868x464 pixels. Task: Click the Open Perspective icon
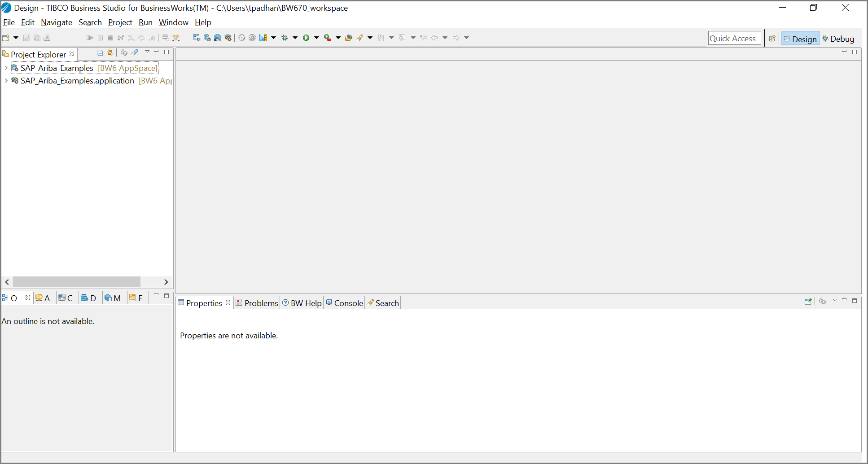click(x=772, y=39)
